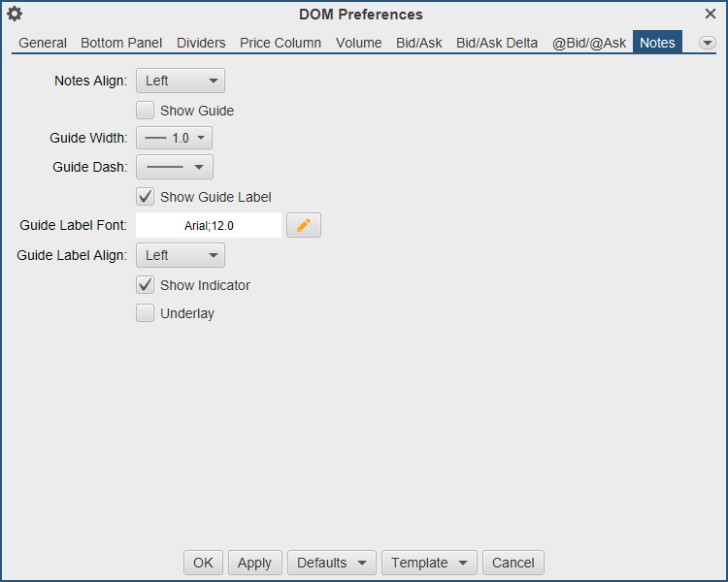Viewport: 728px width, 582px height.
Task: Go to the Bid/Ask Delta tab
Action: click(x=497, y=43)
